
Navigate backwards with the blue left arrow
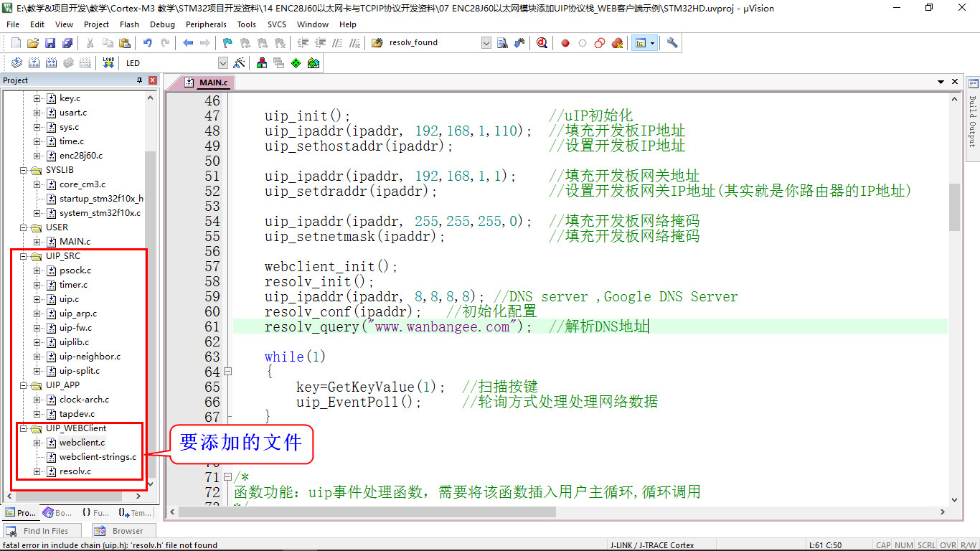[188, 43]
